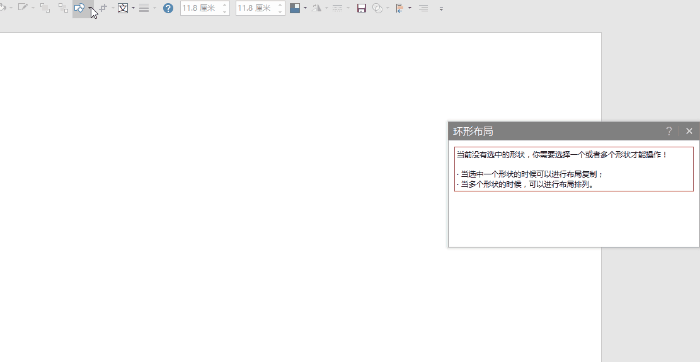Open the blue fill square dropdown arrow

305,8
